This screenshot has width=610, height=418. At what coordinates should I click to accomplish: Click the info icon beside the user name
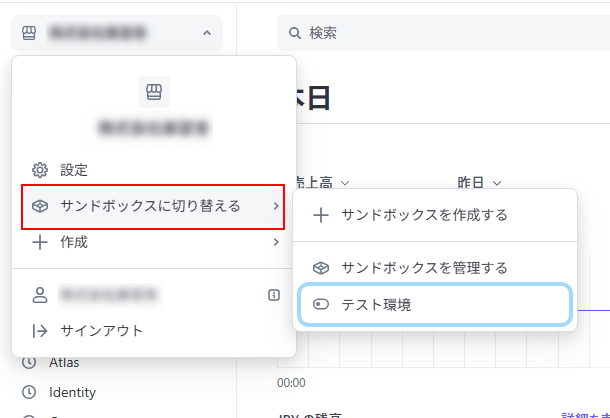(274, 295)
